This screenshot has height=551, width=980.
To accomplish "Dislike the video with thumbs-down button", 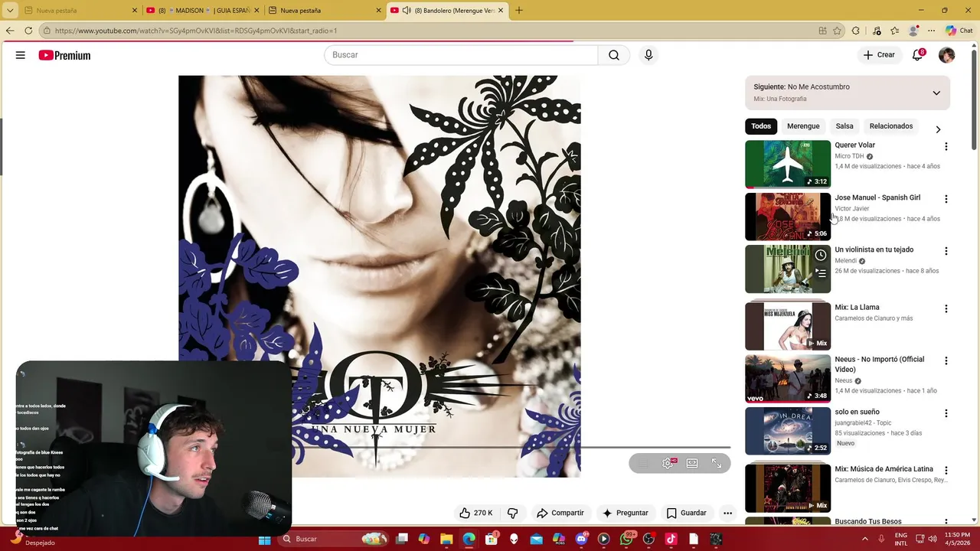I will click(x=512, y=513).
